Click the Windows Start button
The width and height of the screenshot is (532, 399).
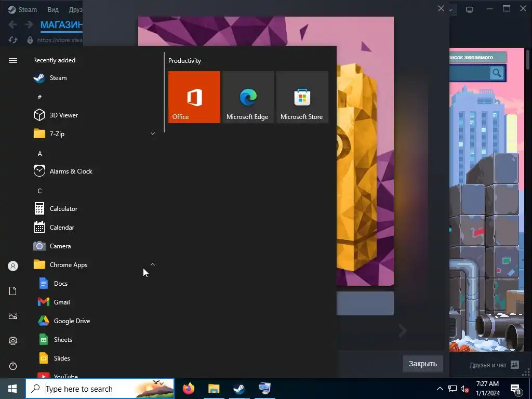click(12, 389)
